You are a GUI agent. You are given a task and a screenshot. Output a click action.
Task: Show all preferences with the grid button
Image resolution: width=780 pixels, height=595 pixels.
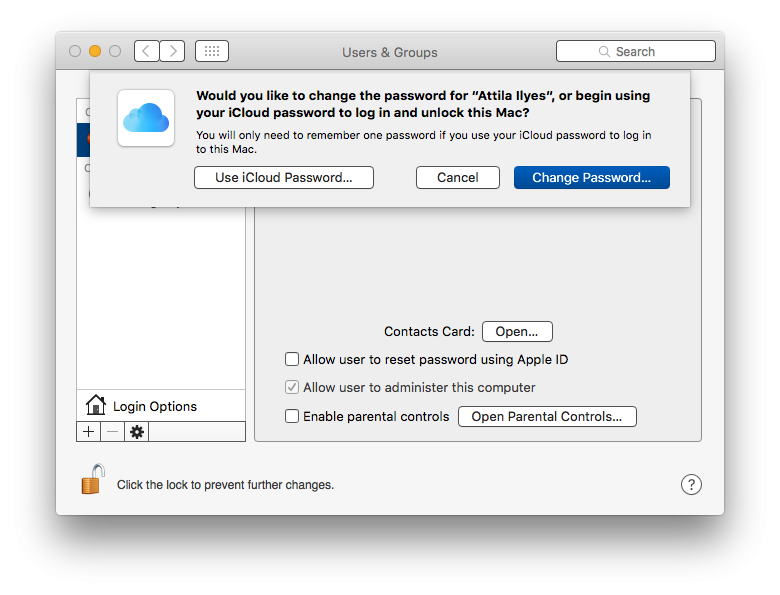pos(212,51)
